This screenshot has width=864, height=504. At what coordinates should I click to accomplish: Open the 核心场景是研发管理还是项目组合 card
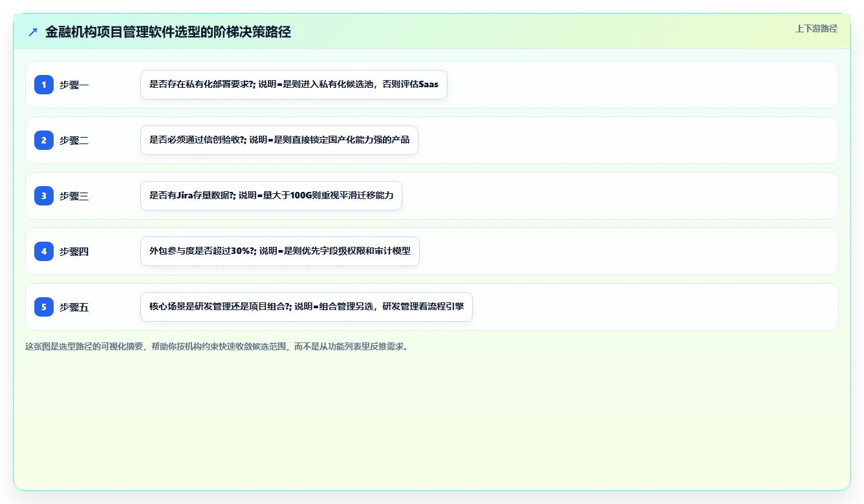pyautogui.click(x=307, y=307)
